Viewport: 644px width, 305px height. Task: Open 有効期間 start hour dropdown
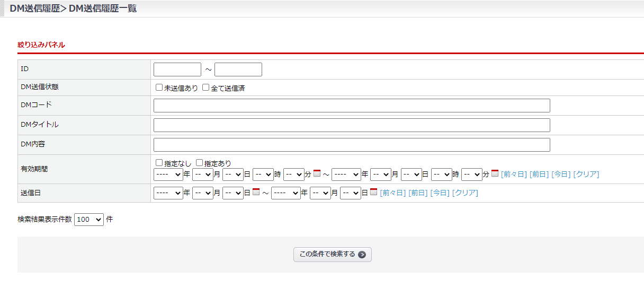click(263, 174)
